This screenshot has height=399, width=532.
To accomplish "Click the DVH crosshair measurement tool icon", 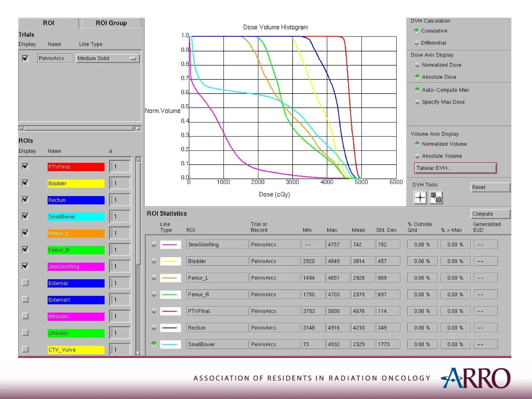I will 420,198.
